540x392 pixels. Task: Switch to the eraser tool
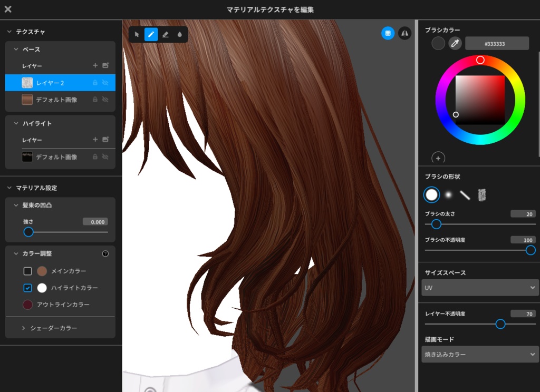(165, 34)
